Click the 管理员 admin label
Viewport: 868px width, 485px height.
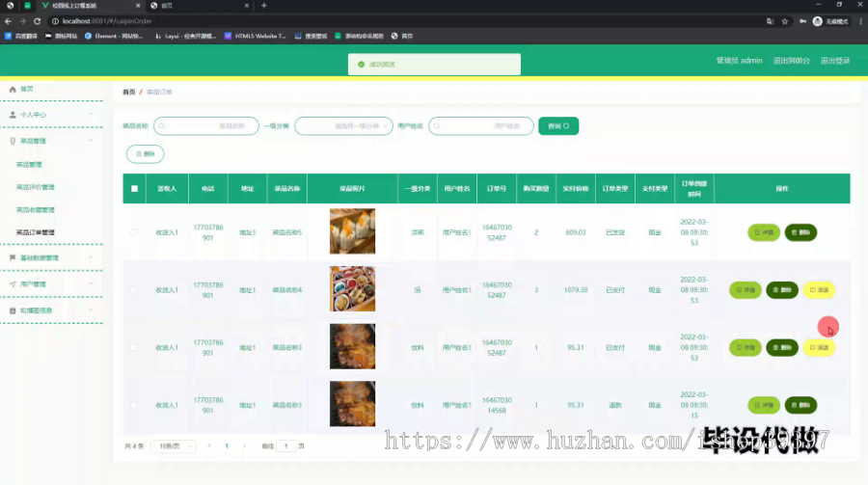click(x=739, y=61)
